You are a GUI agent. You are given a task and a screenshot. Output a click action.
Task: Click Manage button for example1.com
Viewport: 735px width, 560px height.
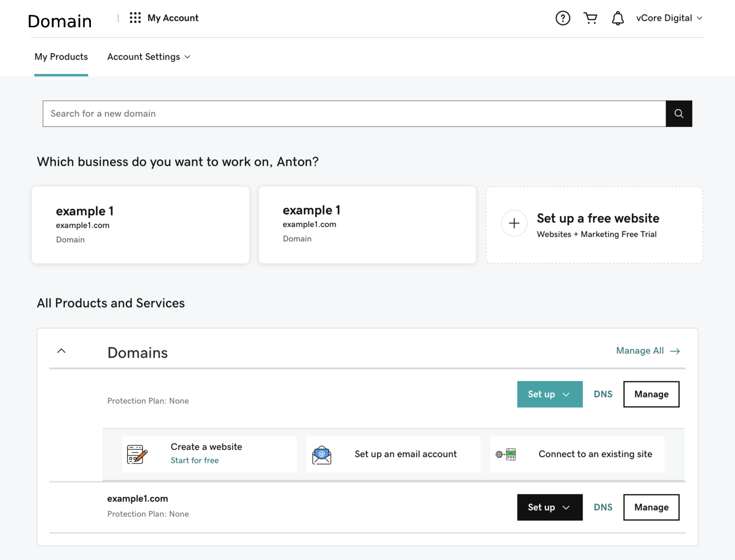(x=651, y=507)
